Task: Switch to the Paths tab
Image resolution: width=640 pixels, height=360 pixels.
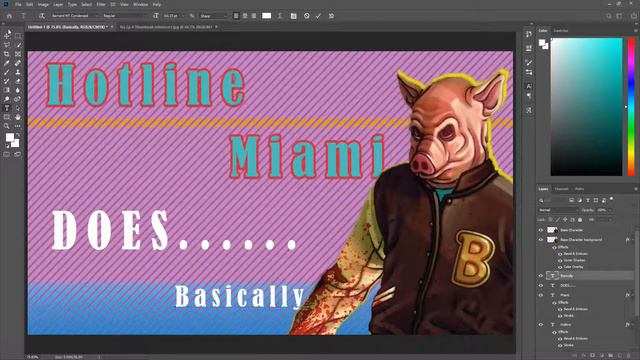Action: (579, 189)
